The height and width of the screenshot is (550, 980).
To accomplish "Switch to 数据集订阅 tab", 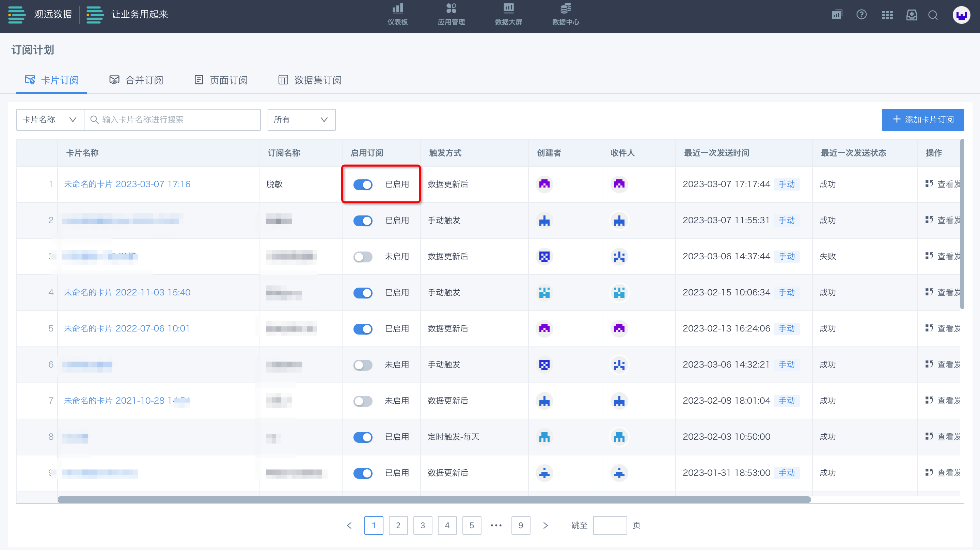I will (310, 80).
